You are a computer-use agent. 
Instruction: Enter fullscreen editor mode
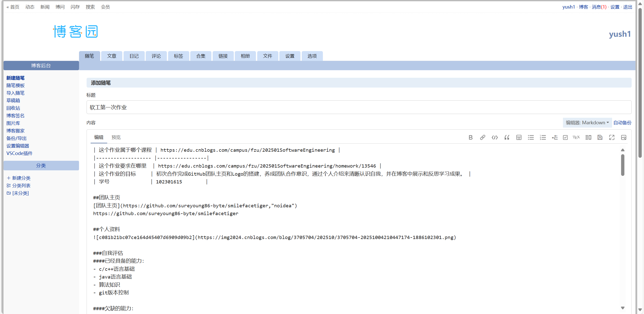pyautogui.click(x=612, y=137)
